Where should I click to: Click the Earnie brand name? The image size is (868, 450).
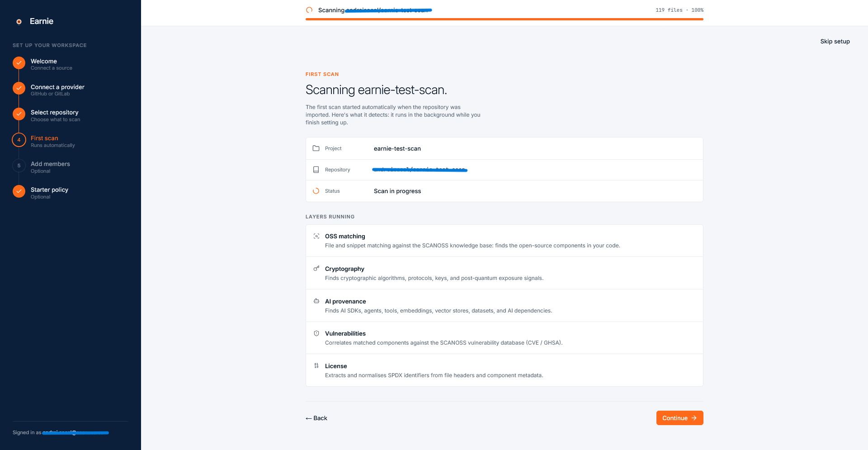tap(42, 21)
